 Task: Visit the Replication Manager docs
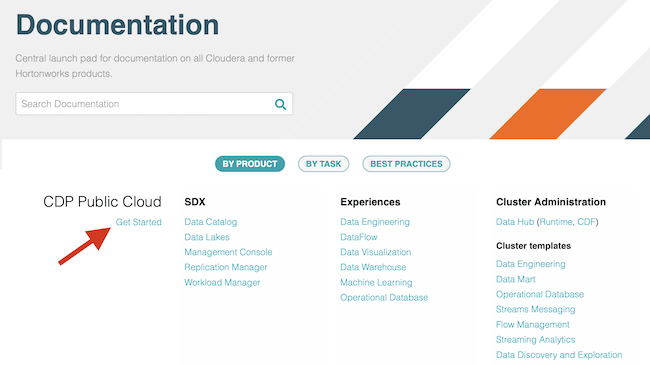(x=226, y=267)
